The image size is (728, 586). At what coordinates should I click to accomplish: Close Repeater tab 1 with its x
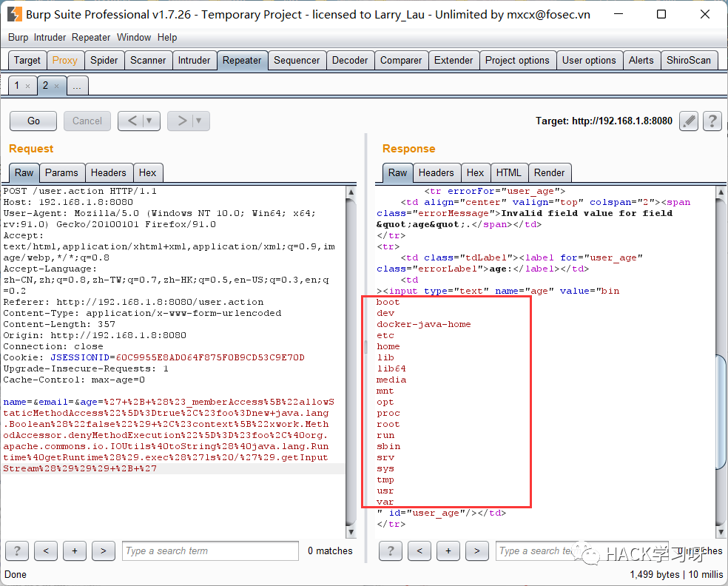[28, 86]
